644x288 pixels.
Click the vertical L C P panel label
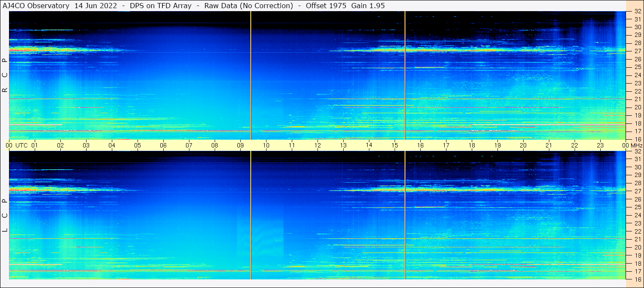(x=5, y=215)
